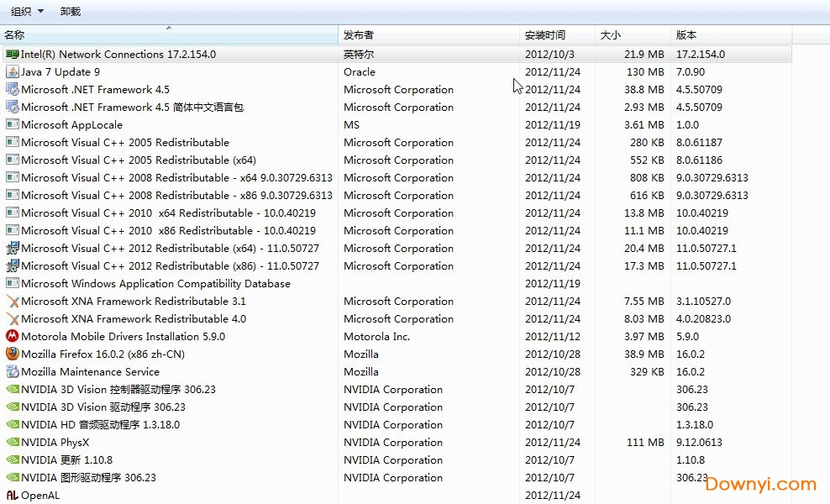Viewport: 830px width, 504px height.
Task: Select NVIDIA 图形驱动程序 306.23 entry
Action: [88, 477]
